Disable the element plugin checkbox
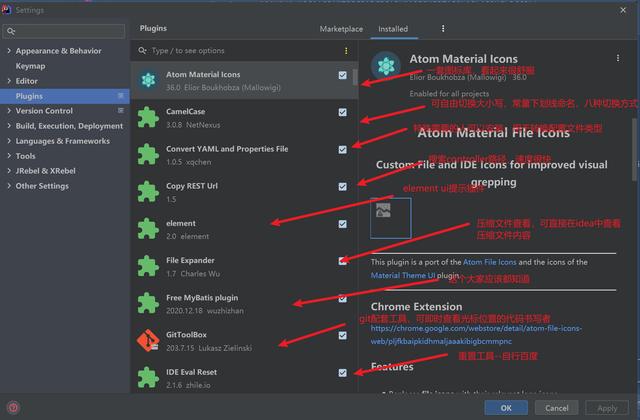 pyautogui.click(x=342, y=224)
